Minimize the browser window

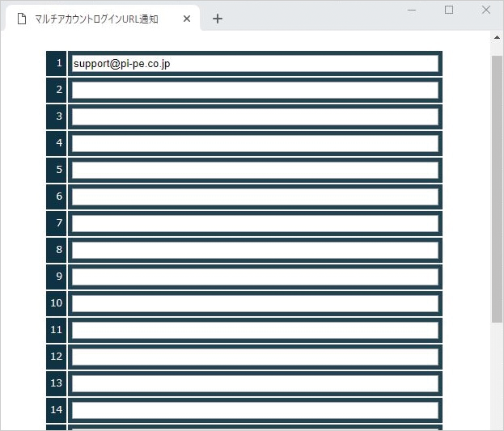pos(412,11)
